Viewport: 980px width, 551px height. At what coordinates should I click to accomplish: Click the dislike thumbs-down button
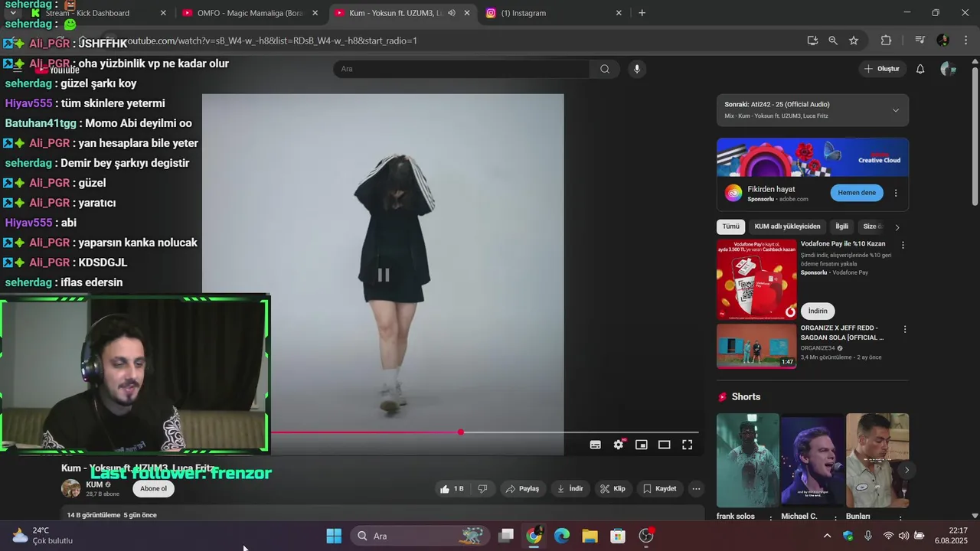(482, 488)
